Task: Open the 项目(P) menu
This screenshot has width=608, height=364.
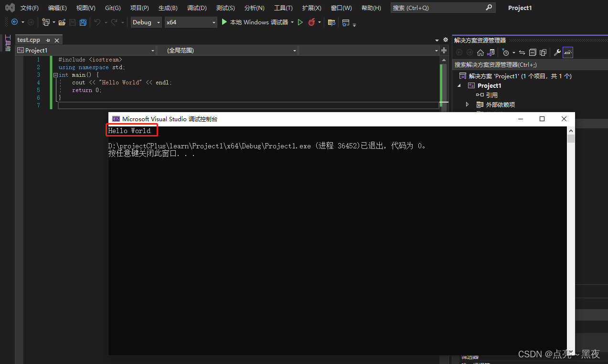Action: [139, 8]
